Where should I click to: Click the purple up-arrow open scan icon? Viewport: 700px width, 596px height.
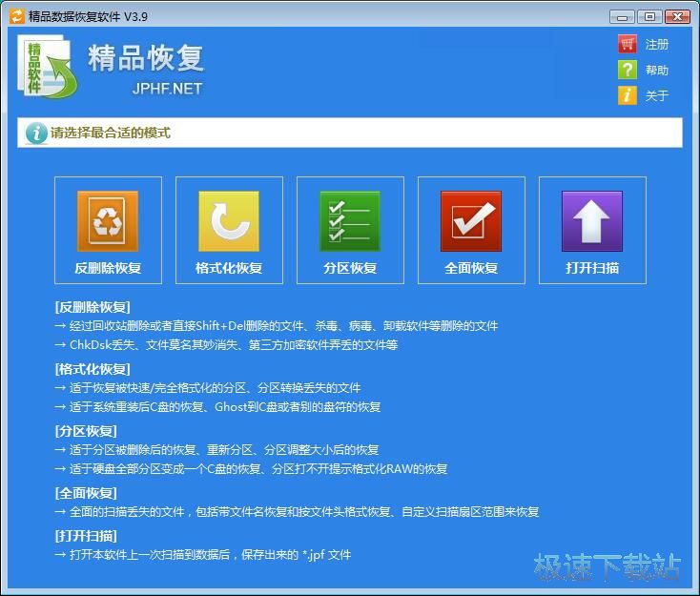[x=592, y=221]
